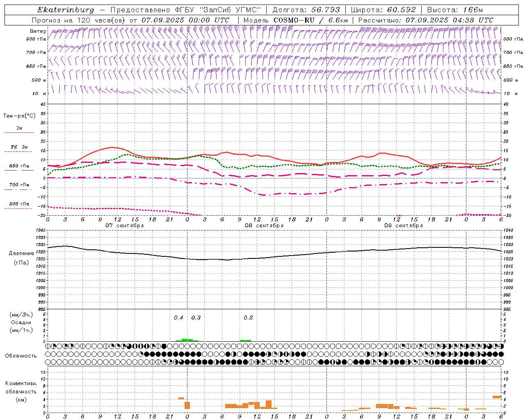Click '700 гПа' in the temperature legend
The height and width of the screenshot is (420, 525).
coord(19,185)
